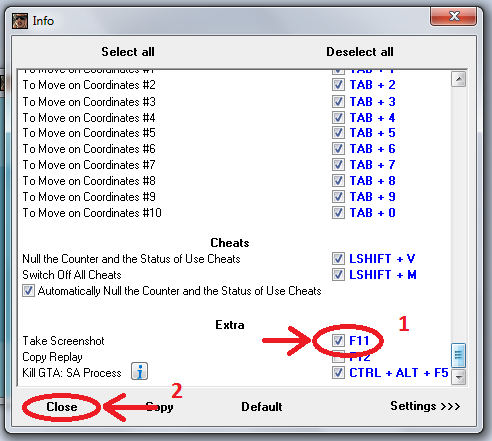Disable the TAB + 7 hotkey checkbox

pyautogui.click(x=338, y=165)
